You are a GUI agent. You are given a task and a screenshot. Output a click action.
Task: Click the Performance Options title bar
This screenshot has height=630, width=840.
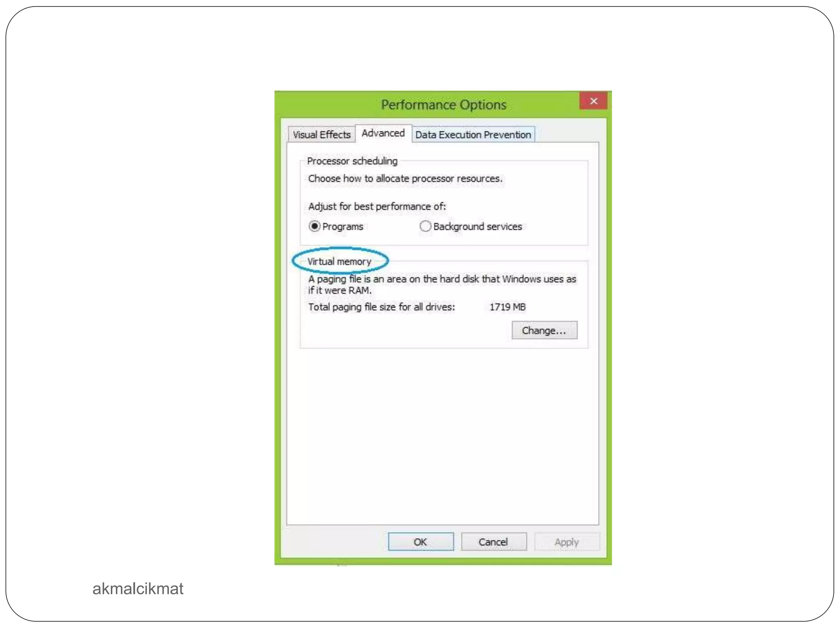[444, 105]
